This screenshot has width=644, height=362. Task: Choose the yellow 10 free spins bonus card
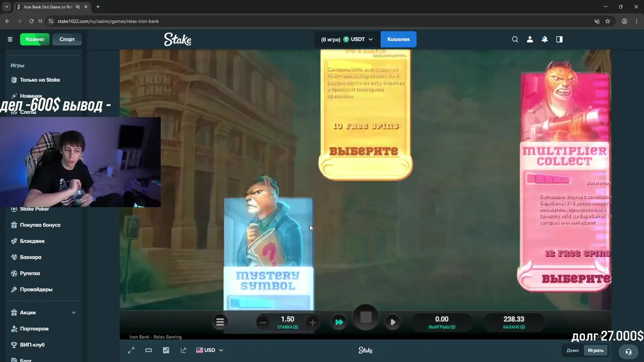click(x=365, y=114)
